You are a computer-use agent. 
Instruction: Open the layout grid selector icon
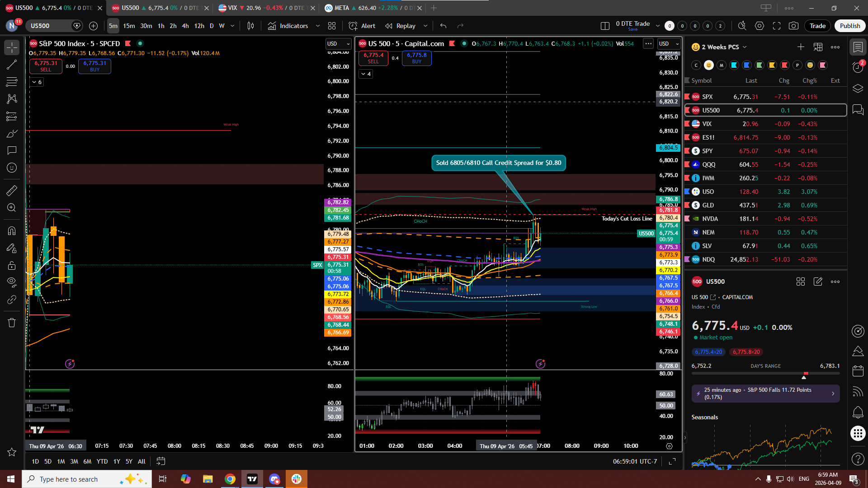(x=332, y=26)
